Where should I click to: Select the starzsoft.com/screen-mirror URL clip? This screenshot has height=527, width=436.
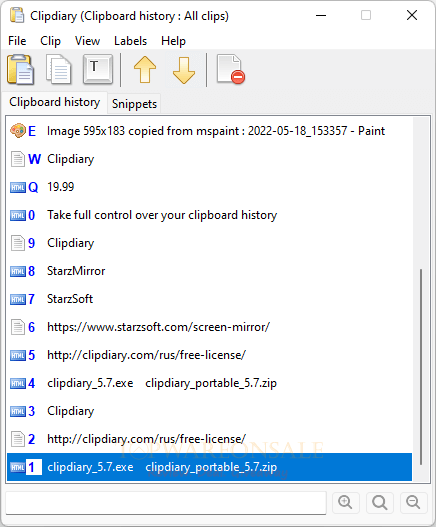(209, 327)
